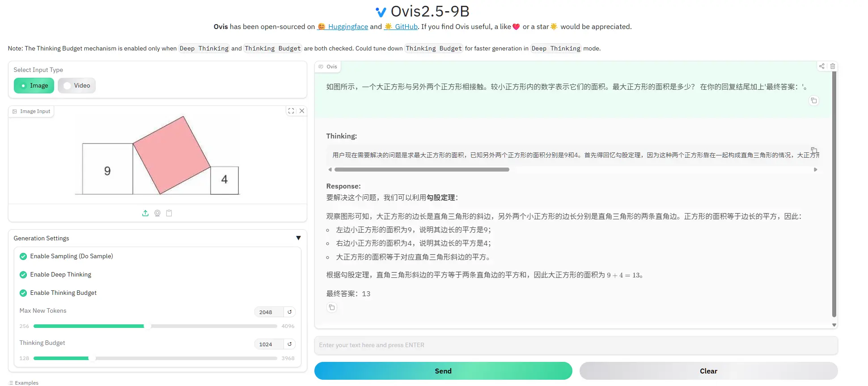Click the paste from clipboard icon under image
The width and height of the screenshot is (868, 386).
[169, 213]
